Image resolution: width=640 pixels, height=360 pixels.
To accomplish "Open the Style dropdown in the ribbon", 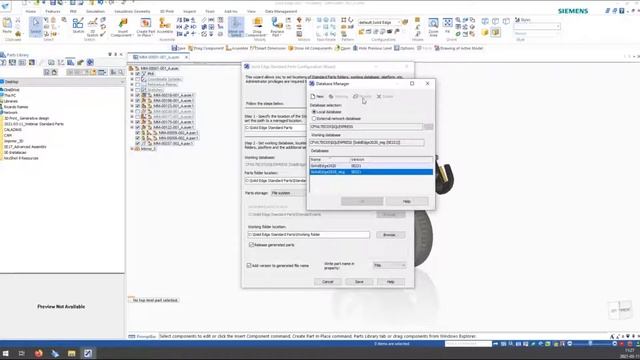I will coord(537,27).
